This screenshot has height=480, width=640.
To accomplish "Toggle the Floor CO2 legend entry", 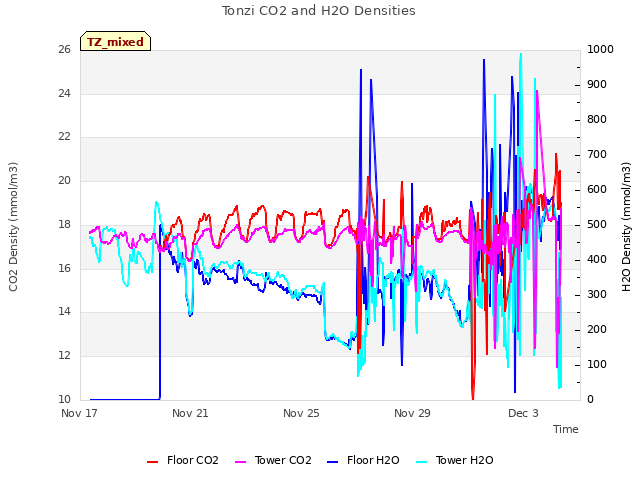I will coord(183,460).
